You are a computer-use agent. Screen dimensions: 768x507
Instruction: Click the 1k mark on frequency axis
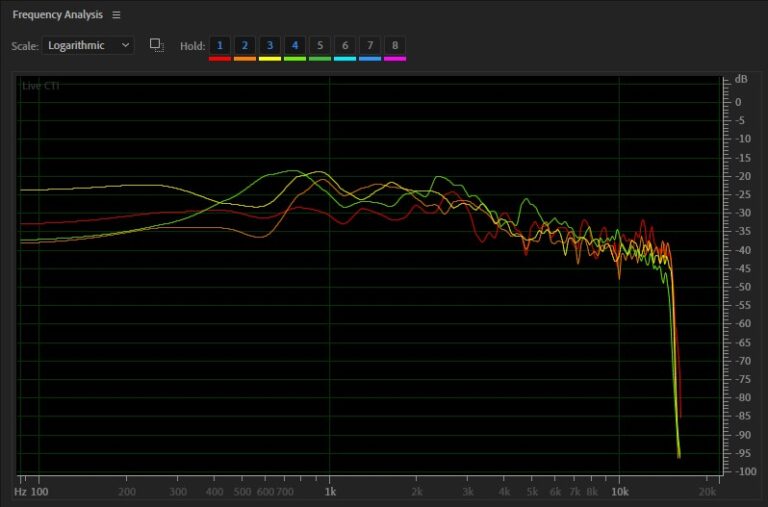click(x=330, y=491)
